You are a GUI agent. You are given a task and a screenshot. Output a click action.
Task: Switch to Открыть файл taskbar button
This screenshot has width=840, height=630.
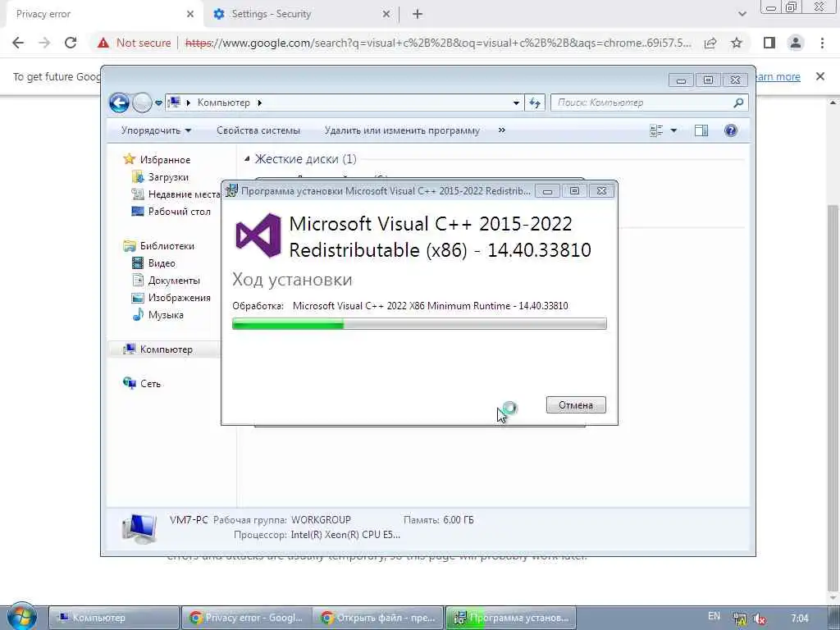[x=377, y=618]
